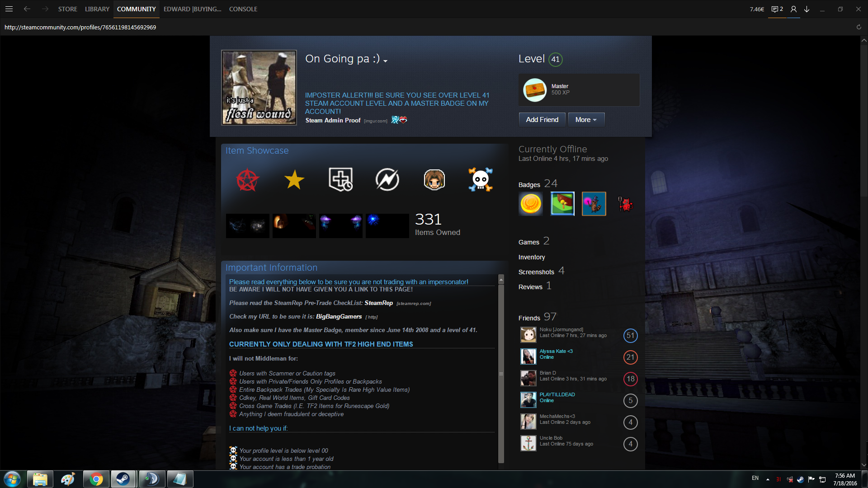Image resolution: width=868 pixels, height=488 pixels.
Task: Open Alyssa Kate friend profile thumbnail
Action: [528, 357]
